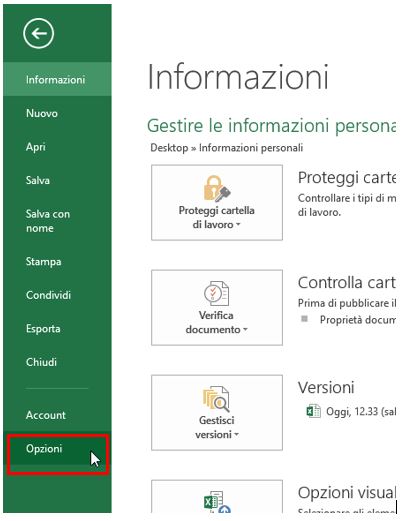
Task: Click the Gestisci versioni magnifier icon
Action: [216, 399]
